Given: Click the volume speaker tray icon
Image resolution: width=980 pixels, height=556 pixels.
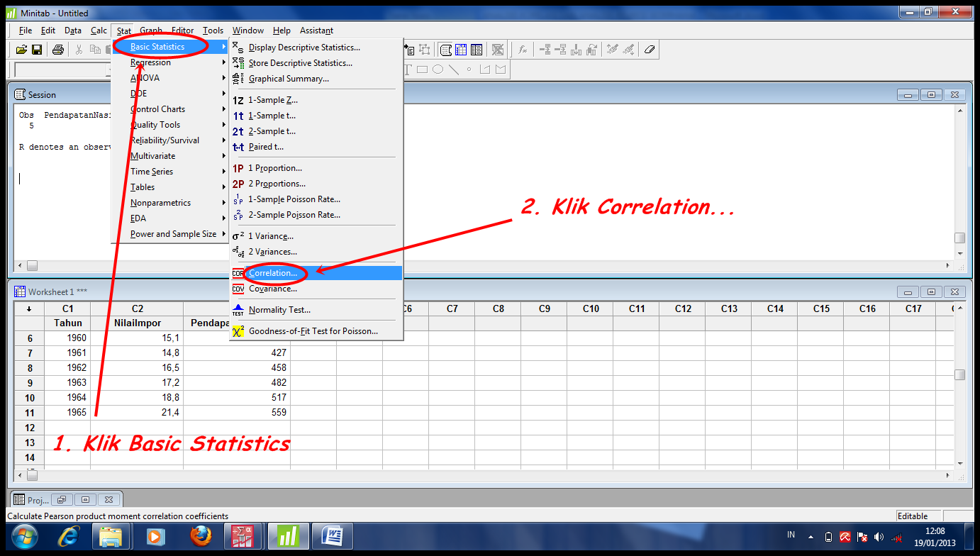Looking at the screenshot, I should click(x=879, y=537).
